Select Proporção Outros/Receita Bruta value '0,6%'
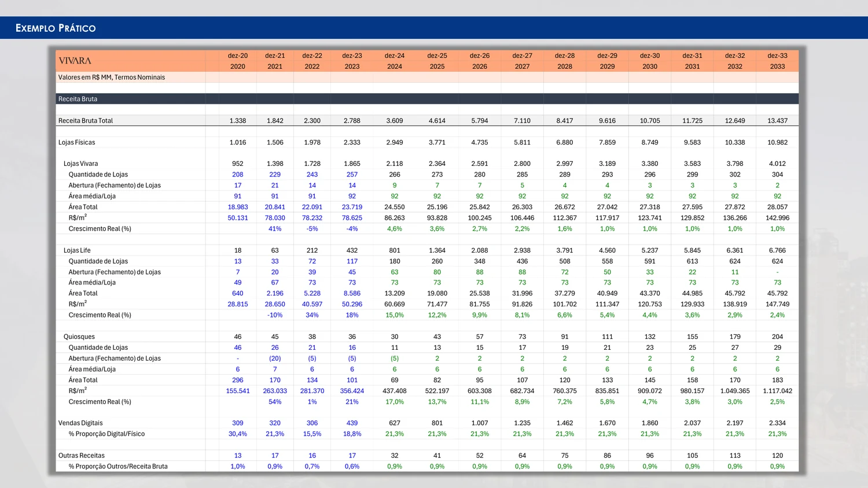This screenshot has width=868, height=488. 352,467
